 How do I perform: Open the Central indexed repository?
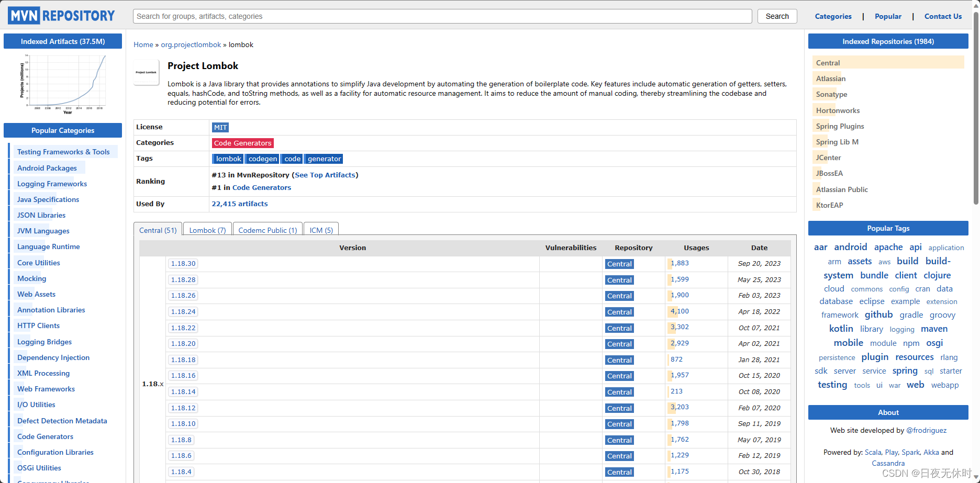pos(828,63)
